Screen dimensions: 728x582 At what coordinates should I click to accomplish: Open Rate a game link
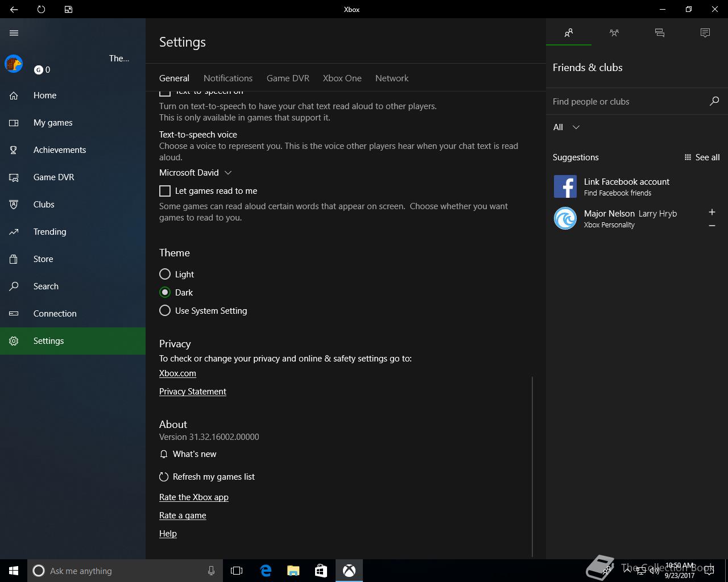[x=183, y=516]
